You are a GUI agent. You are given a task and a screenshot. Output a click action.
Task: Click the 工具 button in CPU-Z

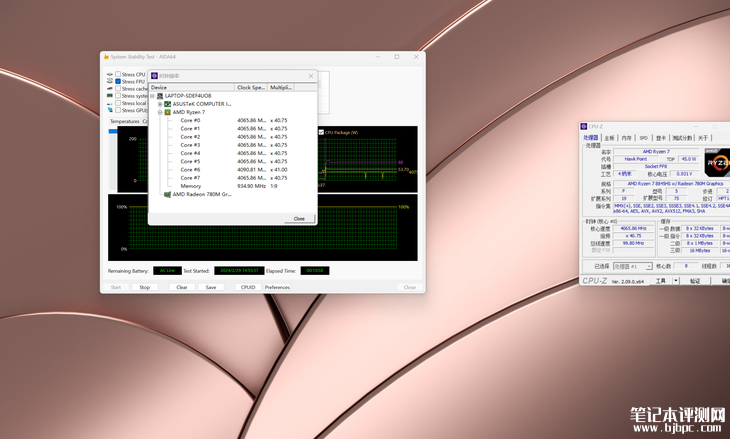tap(661, 281)
